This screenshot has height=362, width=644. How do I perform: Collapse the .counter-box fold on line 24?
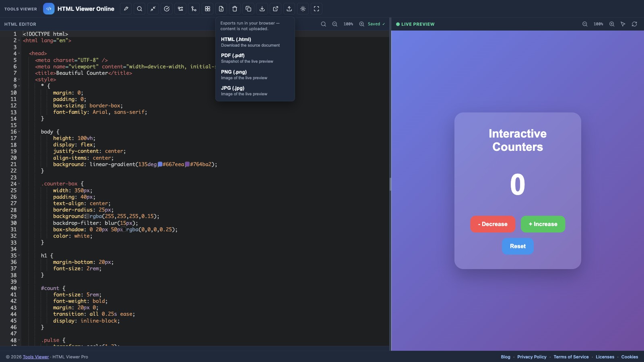[19, 184]
